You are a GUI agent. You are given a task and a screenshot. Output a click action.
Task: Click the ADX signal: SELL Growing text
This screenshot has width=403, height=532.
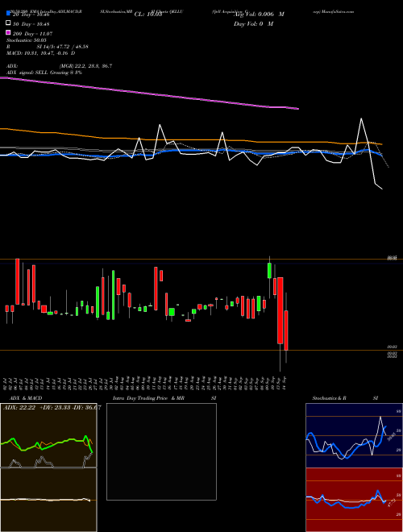(x=44, y=73)
